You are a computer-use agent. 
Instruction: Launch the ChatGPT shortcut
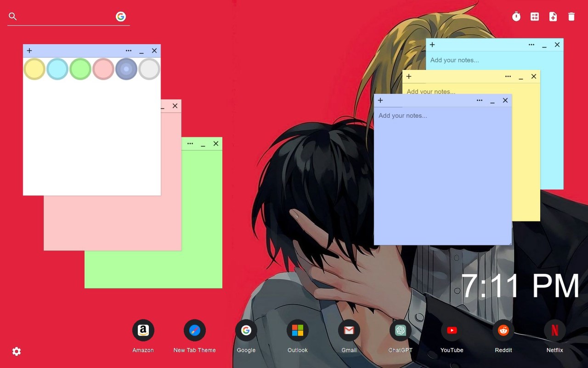click(401, 330)
